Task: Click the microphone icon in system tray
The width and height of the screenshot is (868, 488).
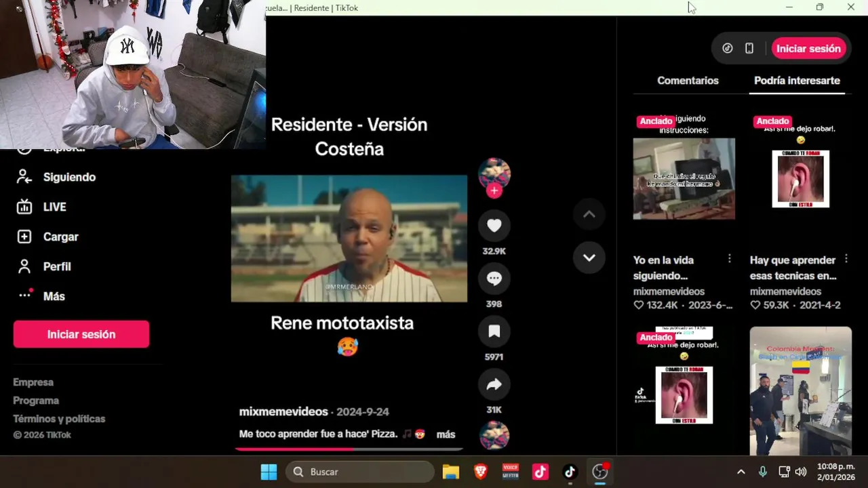Action: coord(763,472)
